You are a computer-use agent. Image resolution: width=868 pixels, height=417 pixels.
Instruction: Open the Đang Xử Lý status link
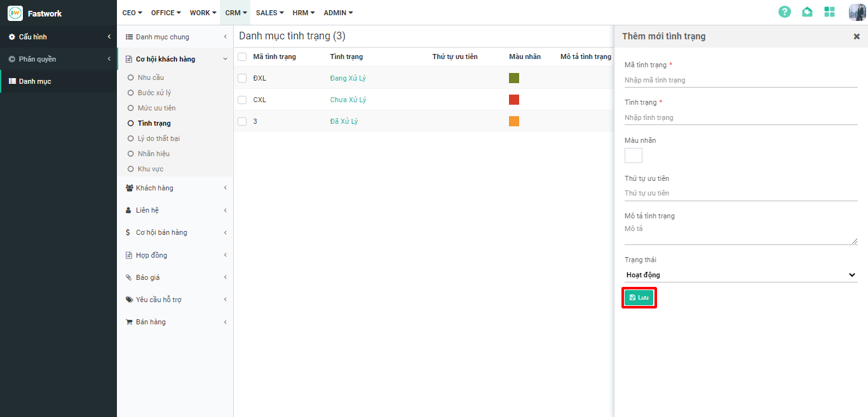(x=348, y=78)
